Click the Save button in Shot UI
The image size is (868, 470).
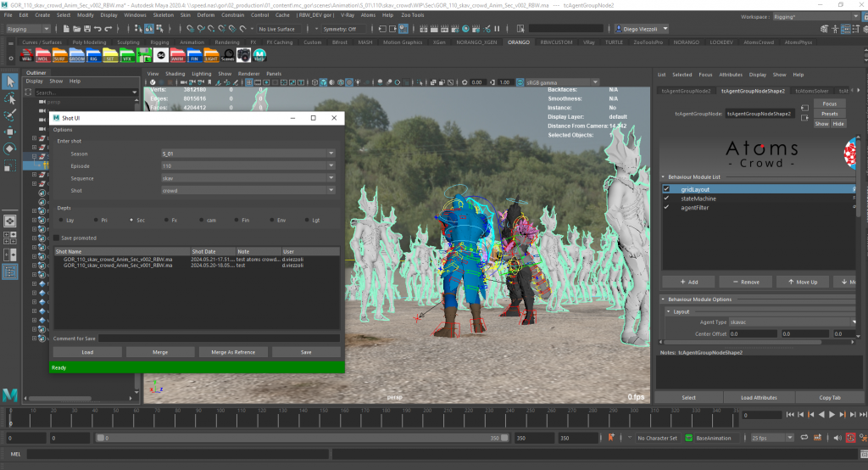(x=306, y=352)
